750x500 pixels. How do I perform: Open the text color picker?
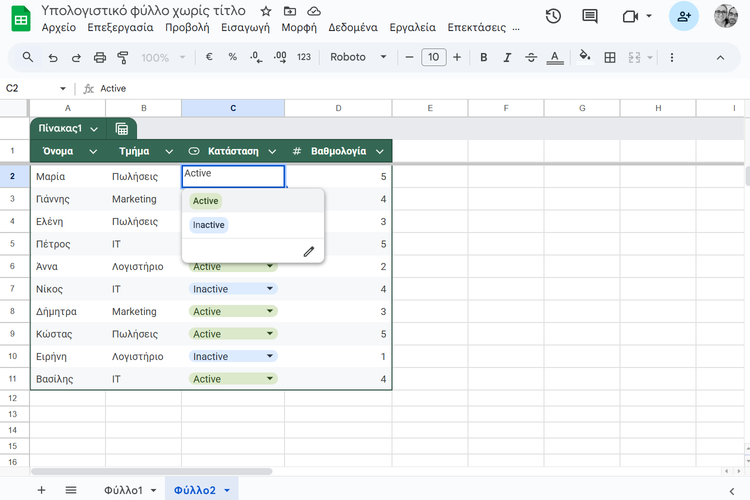coord(555,57)
